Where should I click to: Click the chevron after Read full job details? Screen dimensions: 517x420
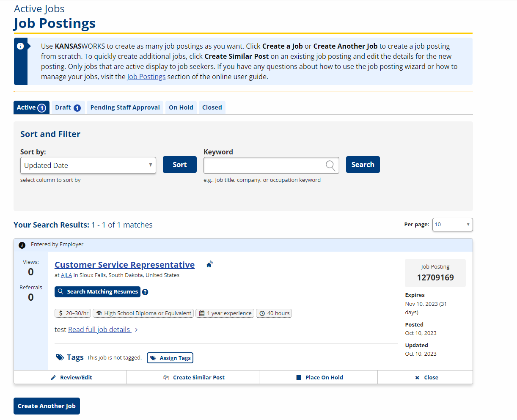[x=136, y=329]
